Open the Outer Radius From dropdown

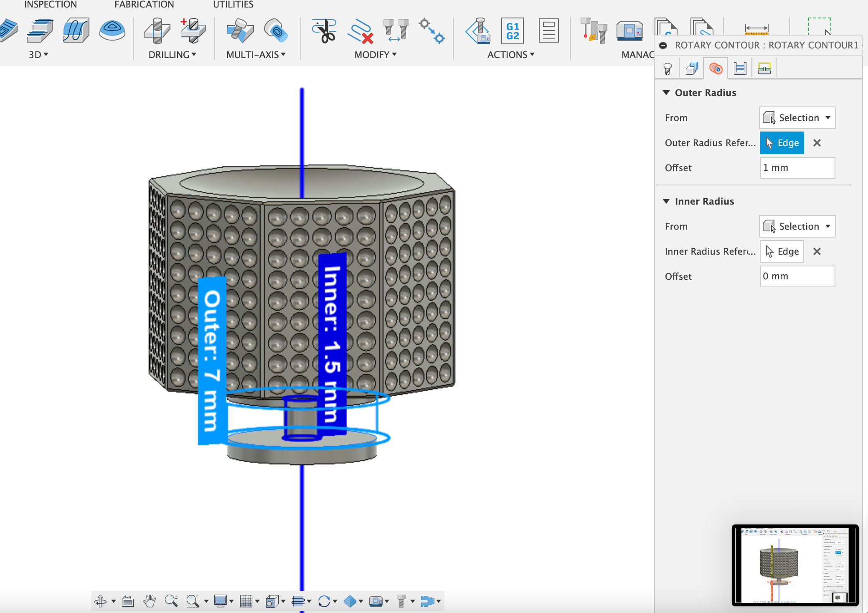tap(796, 117)
